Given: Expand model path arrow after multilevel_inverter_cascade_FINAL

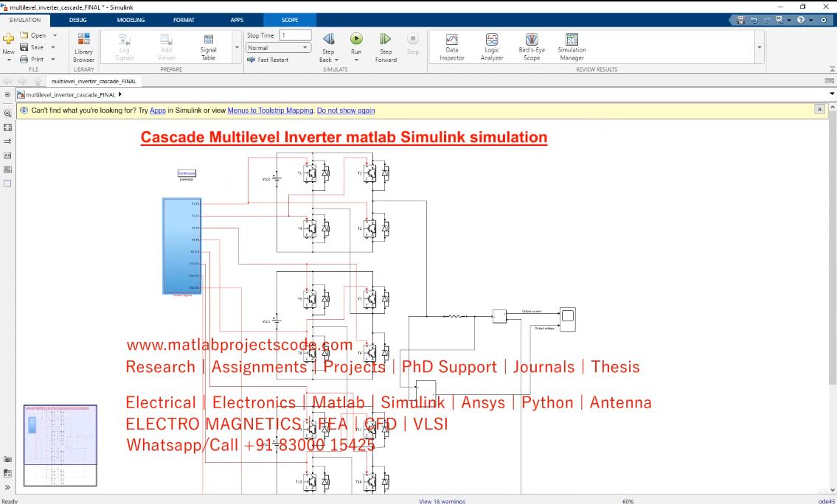Looking at the screenshot, I should [x=120, y=94].
